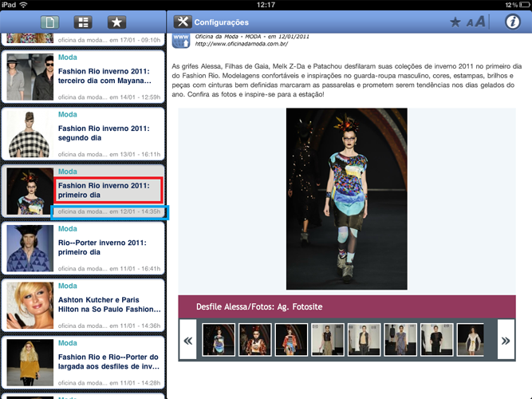This screenshot has width=532, height=399.
Task: Open the info button
Action: pos(512,22)
